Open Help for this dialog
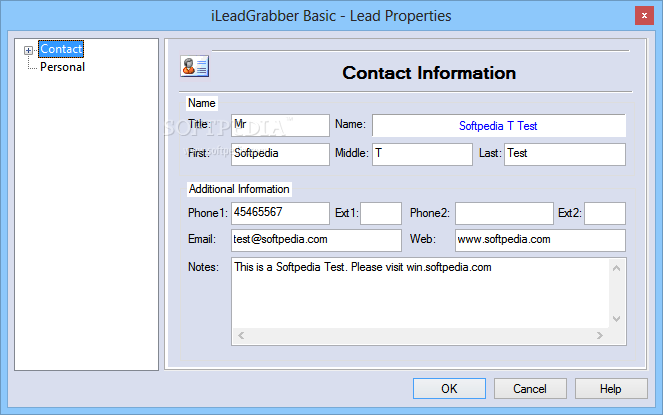Viewport: 663px width, 415px height. [x=611, y=388]
